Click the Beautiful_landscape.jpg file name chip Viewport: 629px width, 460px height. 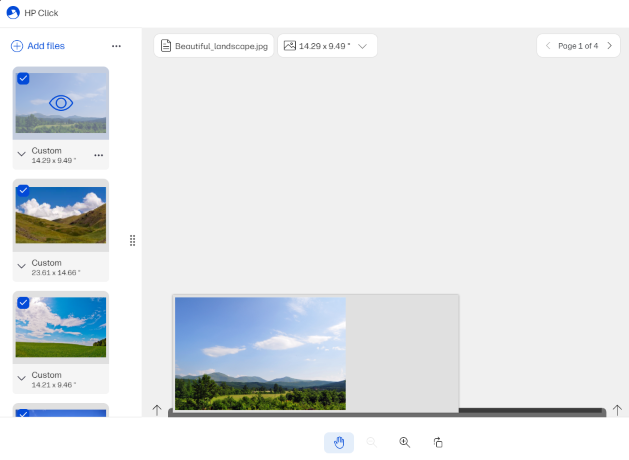click(x=214, y=46)
